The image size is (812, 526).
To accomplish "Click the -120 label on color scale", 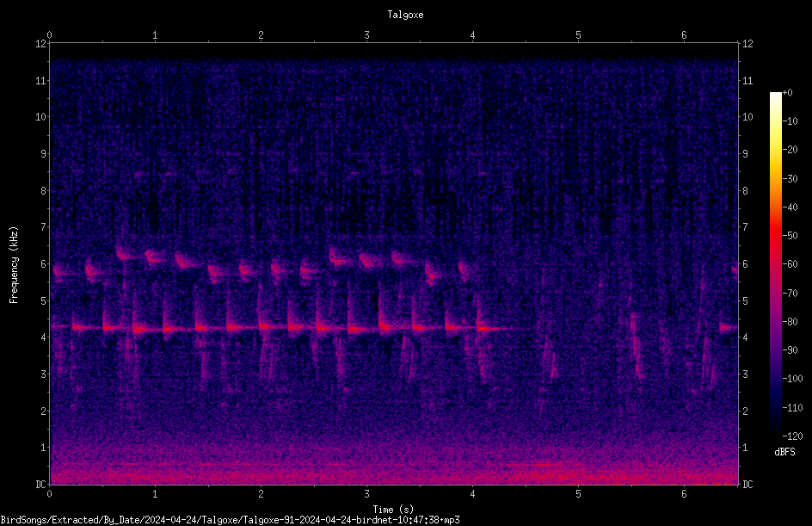I will 792,436.
